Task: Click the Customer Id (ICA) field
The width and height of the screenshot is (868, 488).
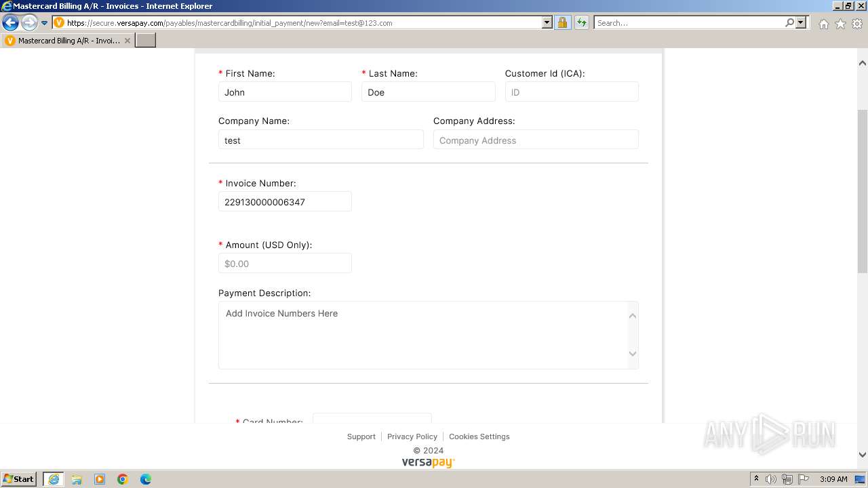Action: point(572,92)
